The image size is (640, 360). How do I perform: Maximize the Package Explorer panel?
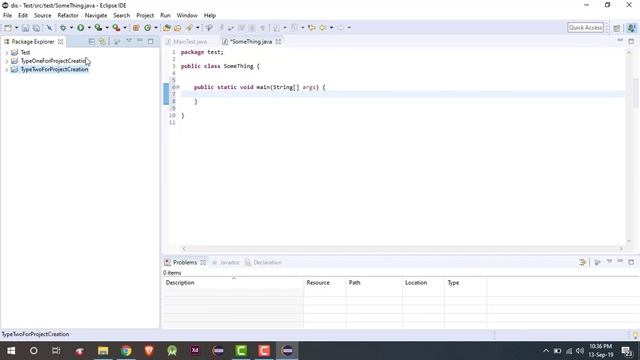(x=151, y=41)
